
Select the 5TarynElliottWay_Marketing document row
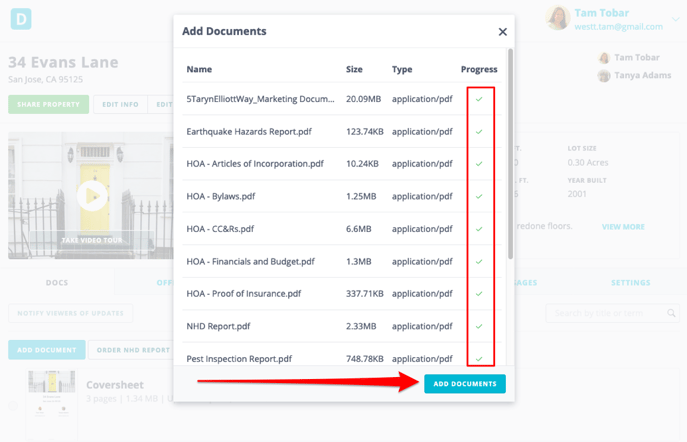[342, 99]
